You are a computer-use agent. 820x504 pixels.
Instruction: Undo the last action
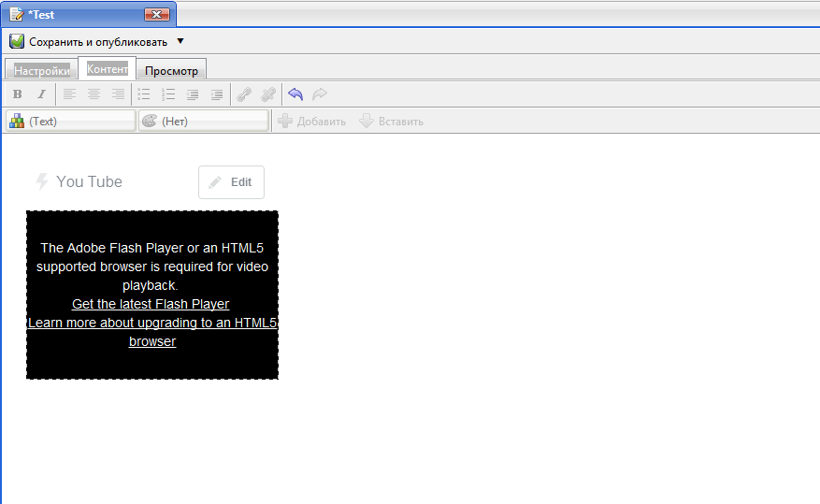coord(295,94)
